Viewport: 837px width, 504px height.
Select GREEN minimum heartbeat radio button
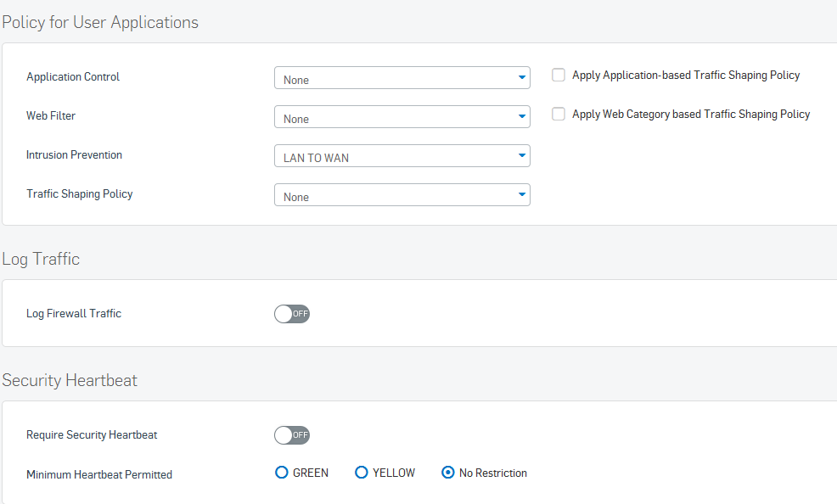tap(281, 473)
